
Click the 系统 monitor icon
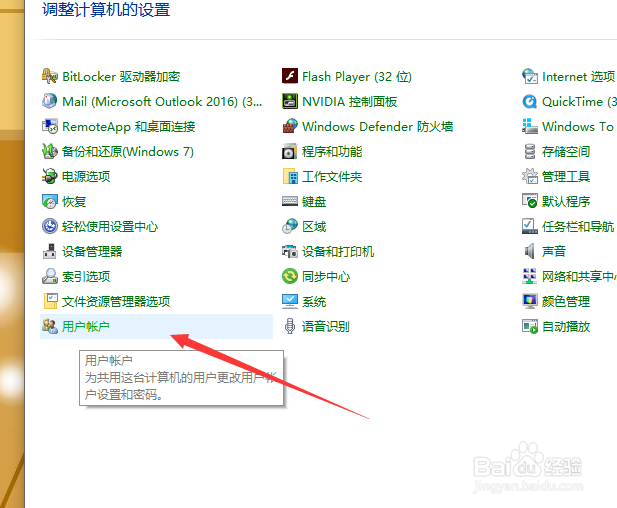point(290,301)
